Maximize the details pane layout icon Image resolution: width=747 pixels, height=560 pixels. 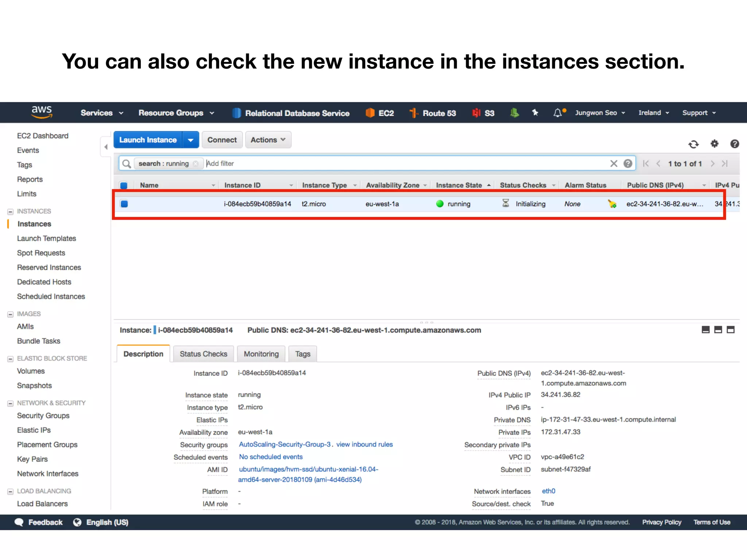click(731, 330)
